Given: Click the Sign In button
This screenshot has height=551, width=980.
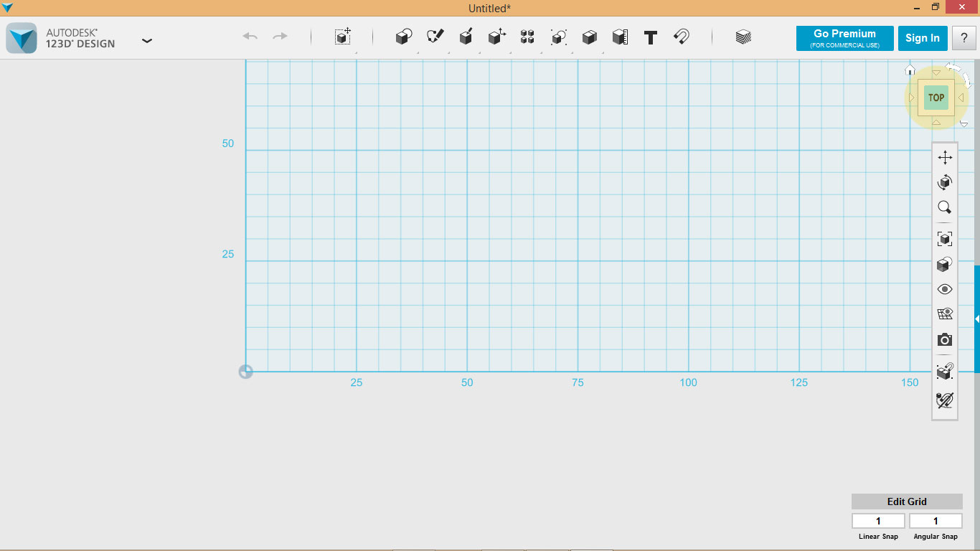Looking at the screenshot, I should [x=923, y=38].
